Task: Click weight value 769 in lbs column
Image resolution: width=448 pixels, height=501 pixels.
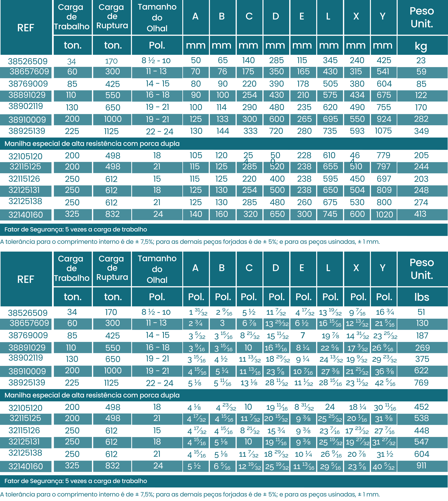Action: point(421,383)
